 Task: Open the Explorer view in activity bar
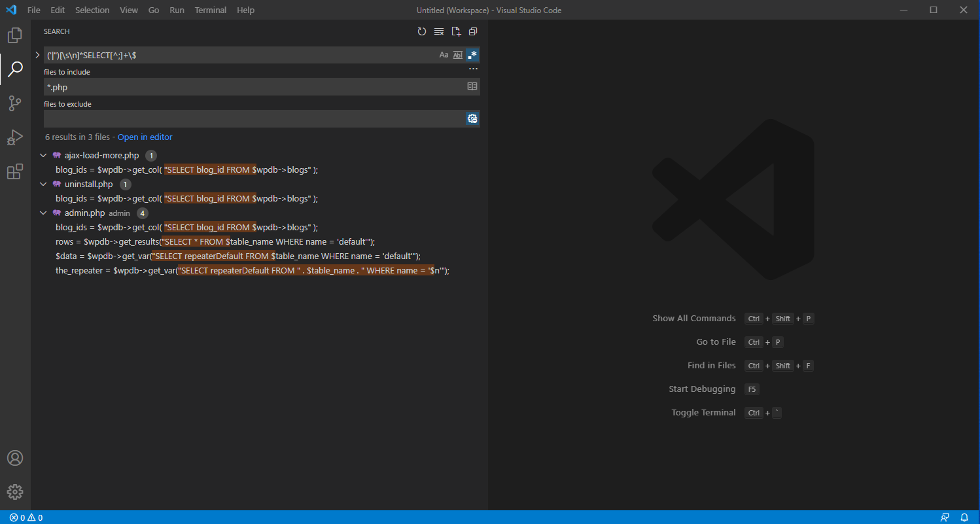[x=15, y=35]
